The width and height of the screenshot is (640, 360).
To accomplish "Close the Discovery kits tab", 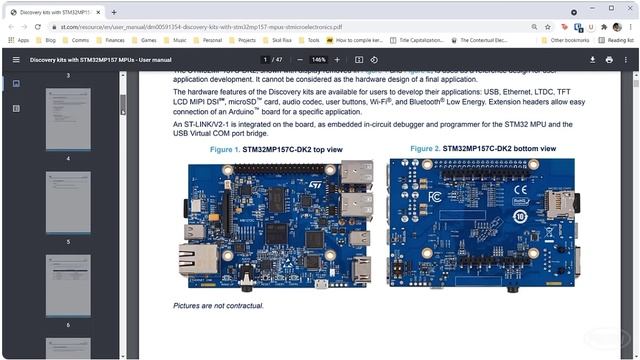I will tap(98, 12).
